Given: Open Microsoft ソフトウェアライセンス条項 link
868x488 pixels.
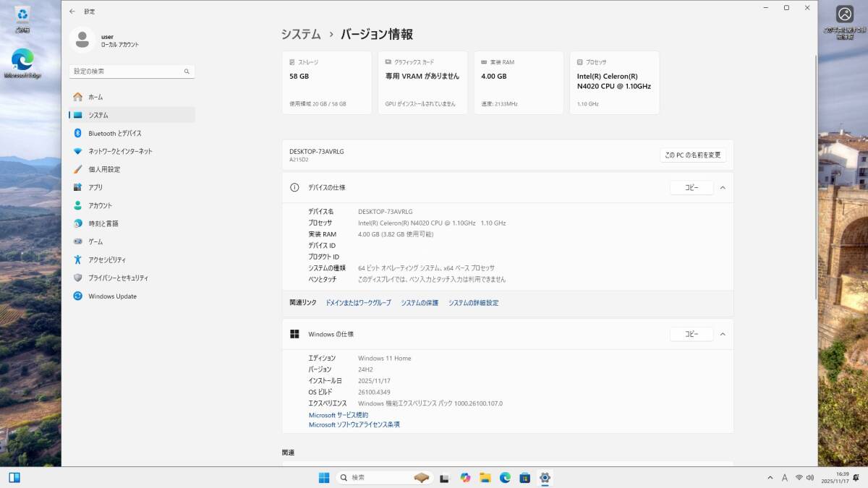Looking at the screenshot, I should coord(354,425).
